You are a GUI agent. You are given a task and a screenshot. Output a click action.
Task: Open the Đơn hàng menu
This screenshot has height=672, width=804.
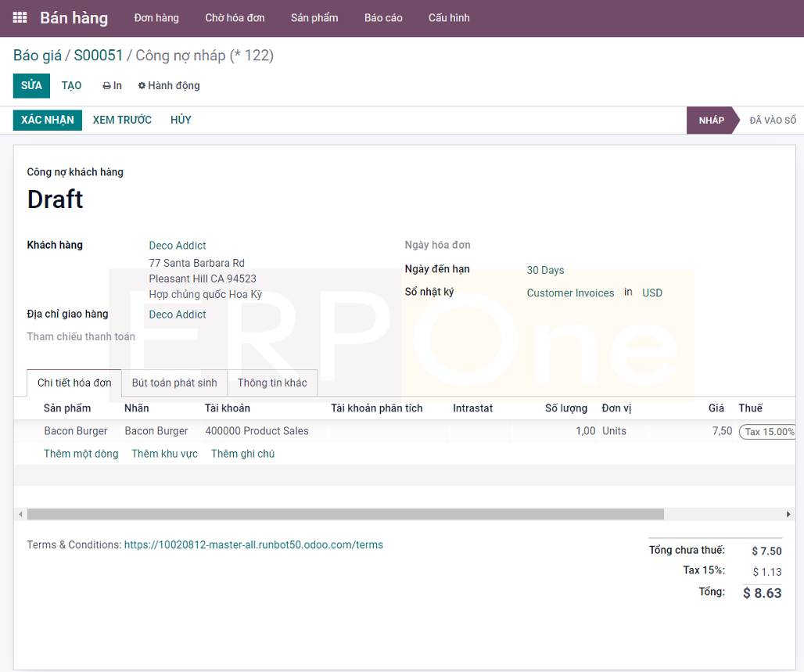coord(156,18)
